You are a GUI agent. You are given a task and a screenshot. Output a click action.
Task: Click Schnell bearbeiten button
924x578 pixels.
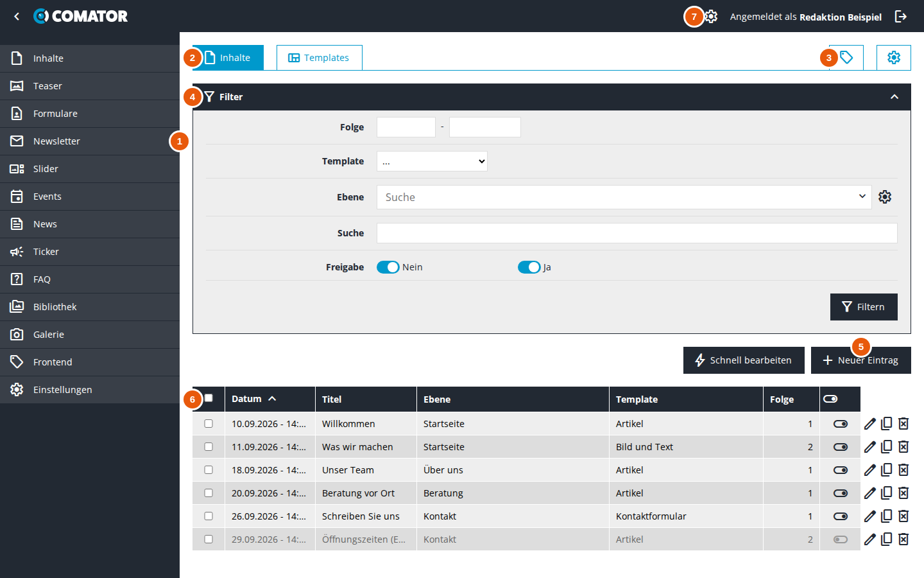pos(744,360)
